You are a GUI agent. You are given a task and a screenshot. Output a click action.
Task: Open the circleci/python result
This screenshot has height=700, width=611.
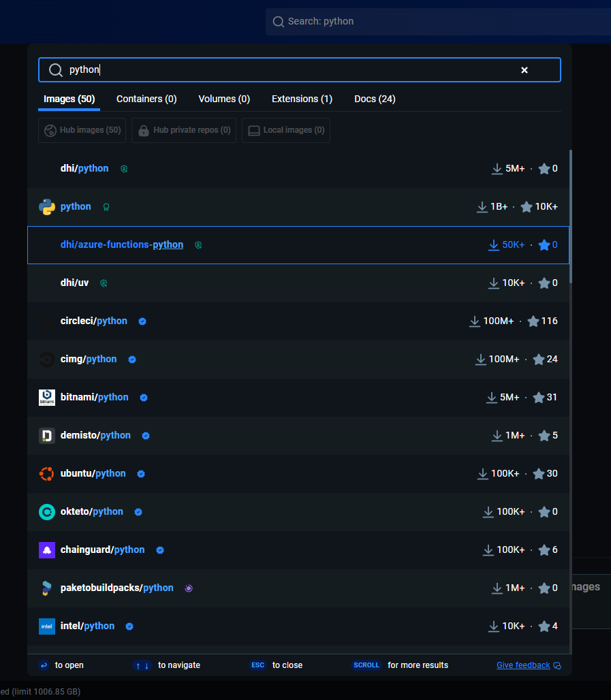click(x=298, y=321)
